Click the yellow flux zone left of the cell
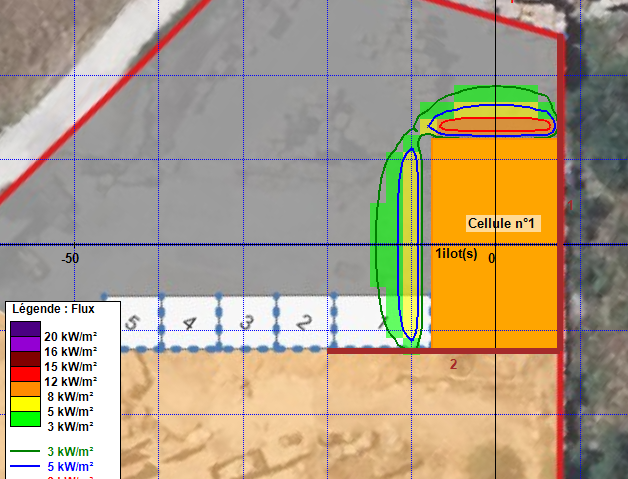This screenshot has height=479, width=628. coord(410,240)
